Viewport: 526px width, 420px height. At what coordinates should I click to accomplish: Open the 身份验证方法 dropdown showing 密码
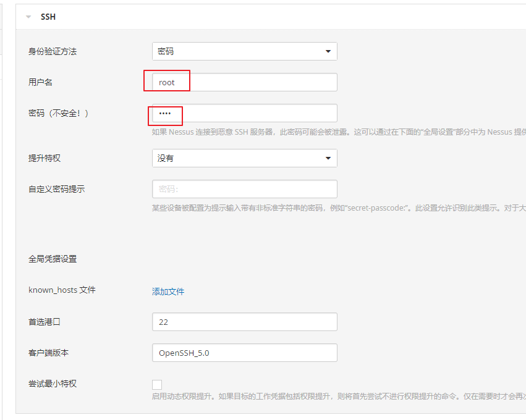(x=244, y=51)
